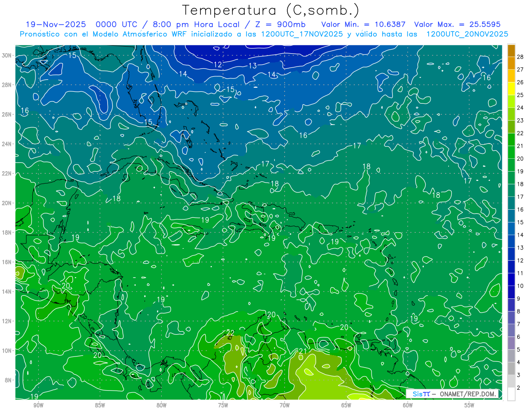Click "Valor Max. = 25.5595" value
Image resolution: width=532 pixels, height=411 pixels.
pos(457,25)
